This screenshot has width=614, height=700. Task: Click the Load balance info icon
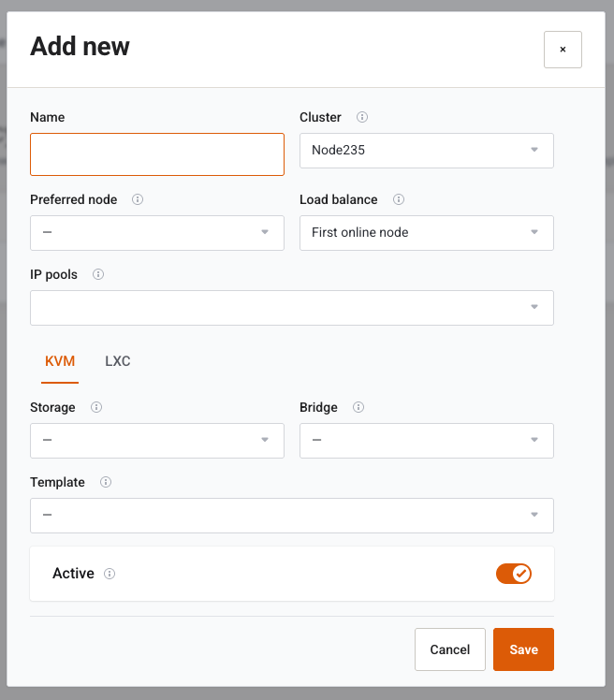(399, 199)
